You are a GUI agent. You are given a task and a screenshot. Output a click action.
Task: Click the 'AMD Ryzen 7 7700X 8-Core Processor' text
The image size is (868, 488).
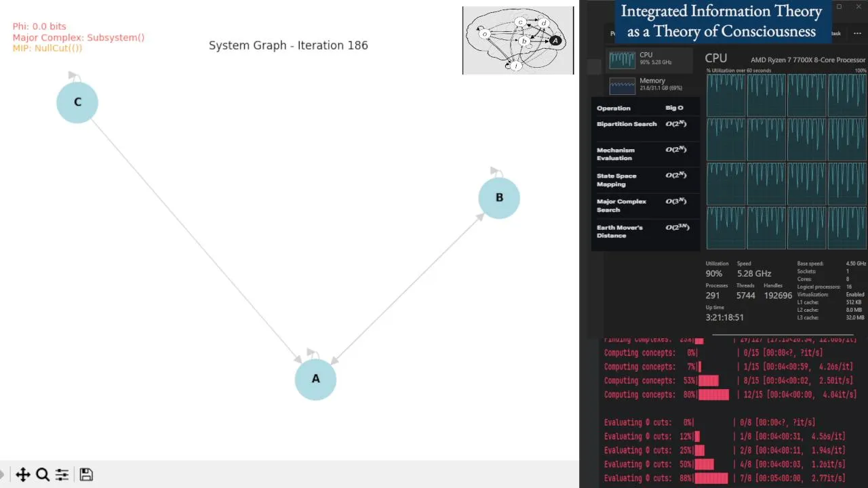coord(808,60)
